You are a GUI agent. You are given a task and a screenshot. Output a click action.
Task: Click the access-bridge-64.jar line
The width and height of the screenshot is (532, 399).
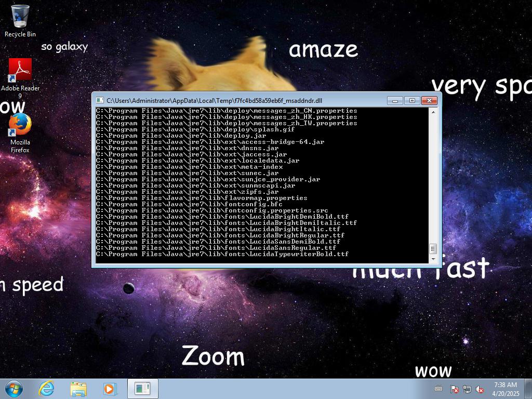(x=210, y=142)
